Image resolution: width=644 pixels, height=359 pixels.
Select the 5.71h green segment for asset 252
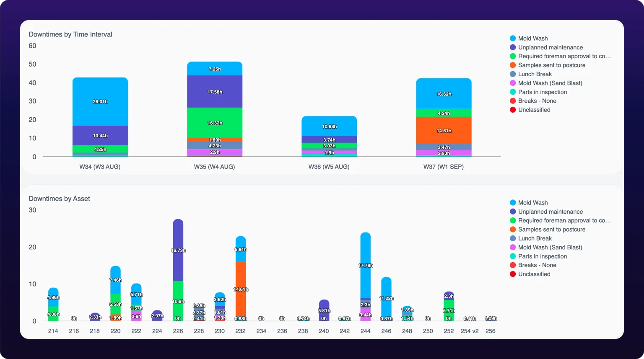pyautogui.click(x=449, y=310)
